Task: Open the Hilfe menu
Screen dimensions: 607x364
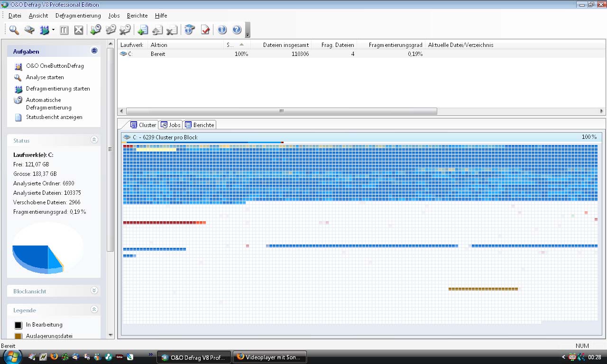Action: [161, 16]
